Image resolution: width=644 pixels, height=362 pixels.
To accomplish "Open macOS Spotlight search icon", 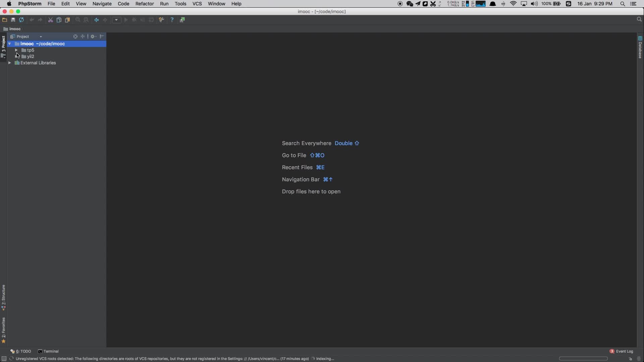I will 623,4.
